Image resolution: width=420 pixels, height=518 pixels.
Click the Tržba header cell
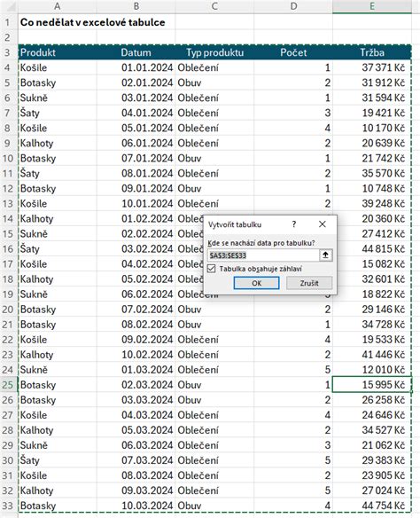click(x=372, y=52)
